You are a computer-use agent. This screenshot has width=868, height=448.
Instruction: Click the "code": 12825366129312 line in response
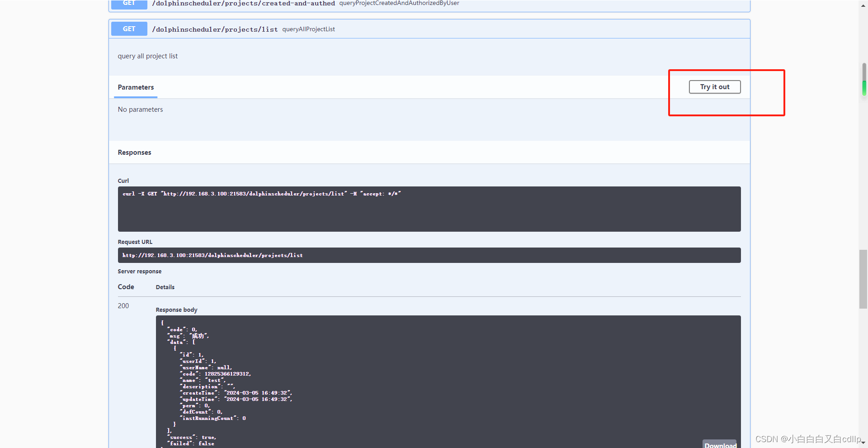pos(215,374)
